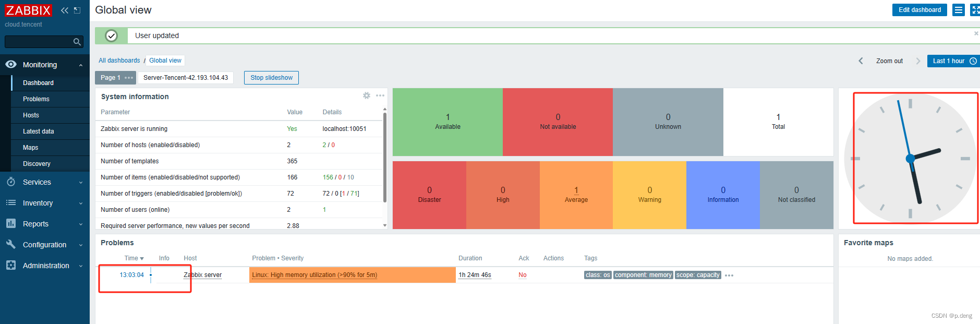Open the Discovery menu item
Screen dimensions: 980x324
pyautogui.click(x=37, y=164)
